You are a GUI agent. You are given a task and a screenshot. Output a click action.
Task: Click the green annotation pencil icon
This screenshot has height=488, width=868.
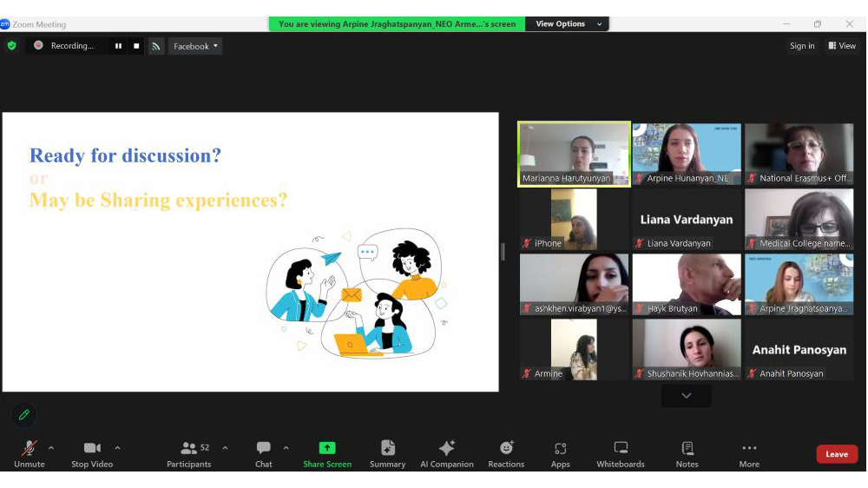(24, 415)
